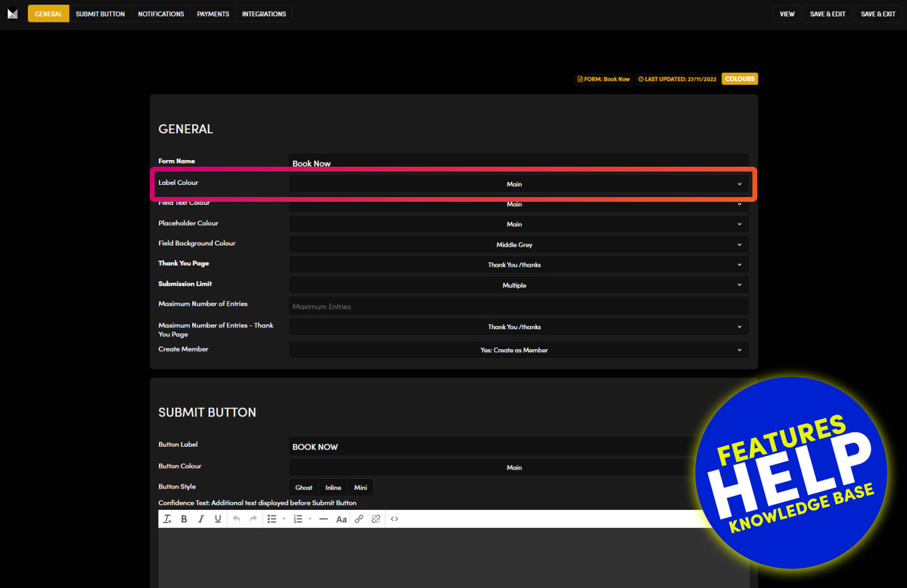Click the bullet list icon

pos(272,519)
